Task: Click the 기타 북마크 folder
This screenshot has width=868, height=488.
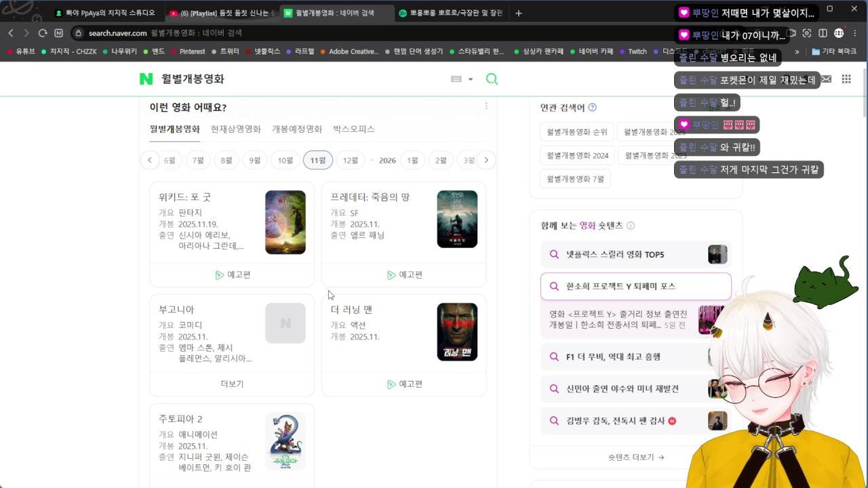Action: [x=834, y=51]
